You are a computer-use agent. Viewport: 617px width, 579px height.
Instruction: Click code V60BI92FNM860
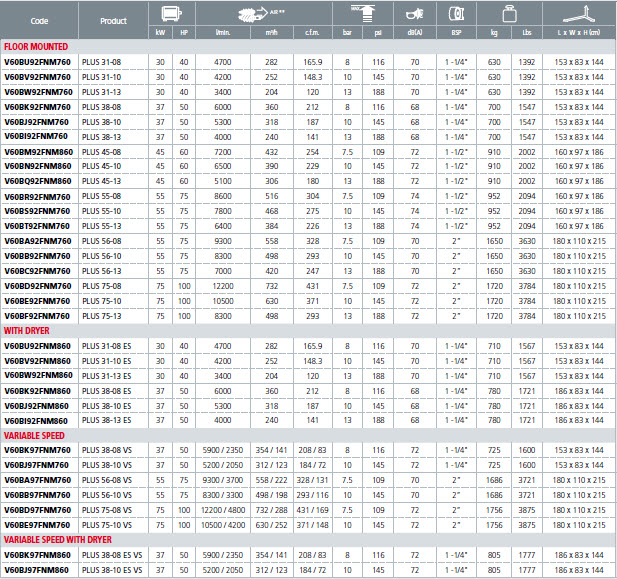36,421
